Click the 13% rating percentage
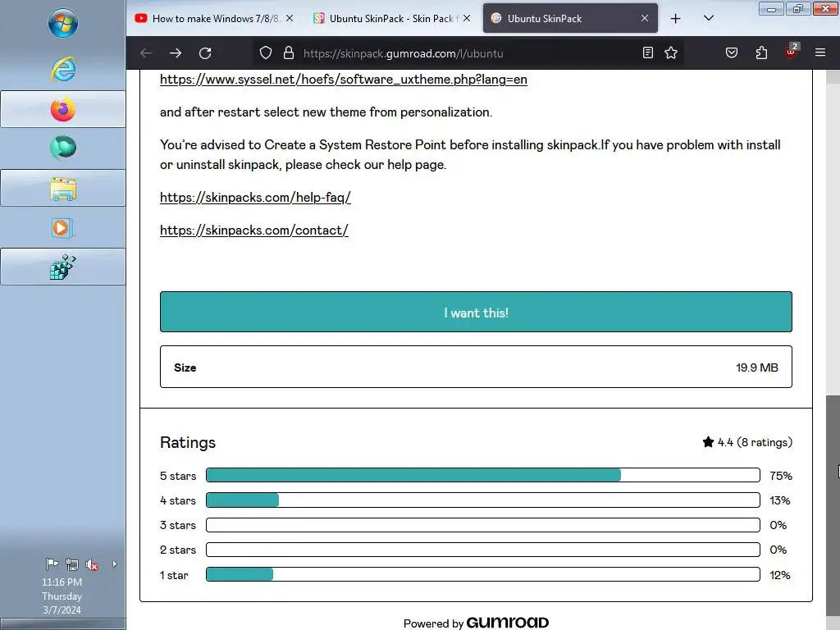The image size is (840, 630). tap(780, 500)
